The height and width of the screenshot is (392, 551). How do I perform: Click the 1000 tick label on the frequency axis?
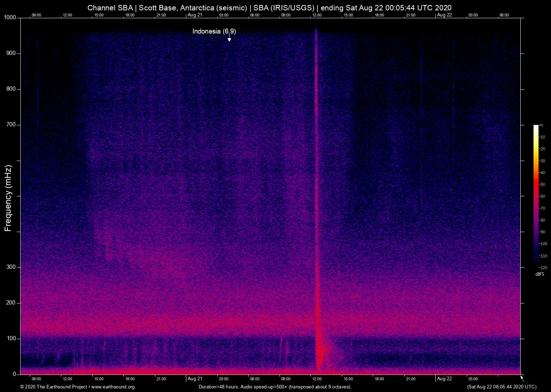10,17
